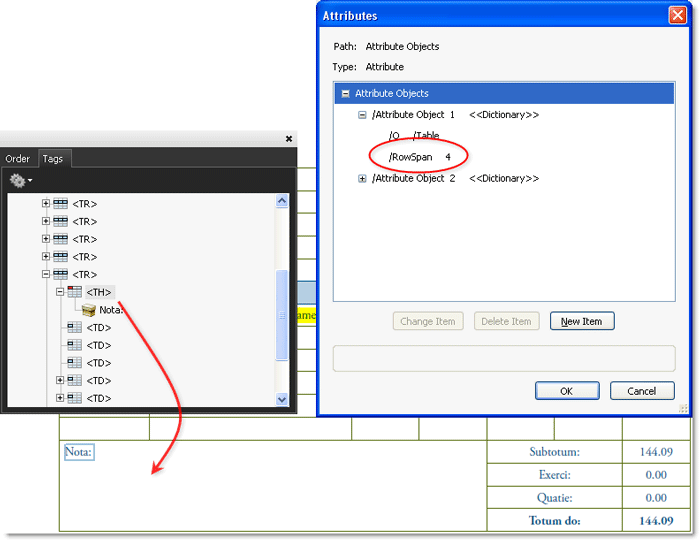Switch to the Order tab
The width and height of the screenshot is (700, 541).
tap(18, 159)
